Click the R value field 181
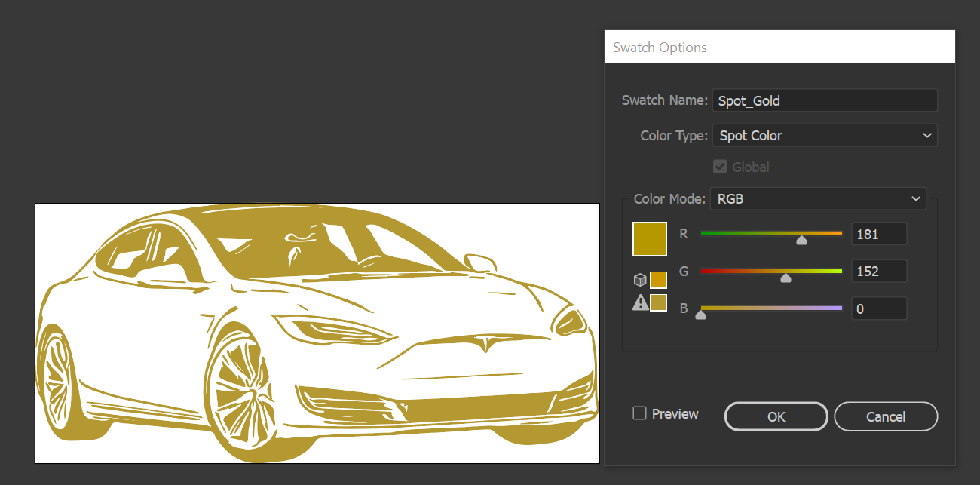 (x=879, y=234)
